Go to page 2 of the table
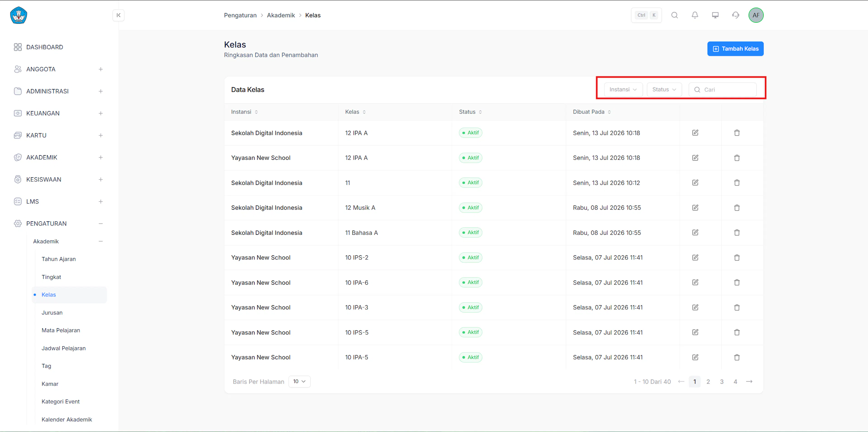Viewport: 868px width, 432px height. click(708, 381)
